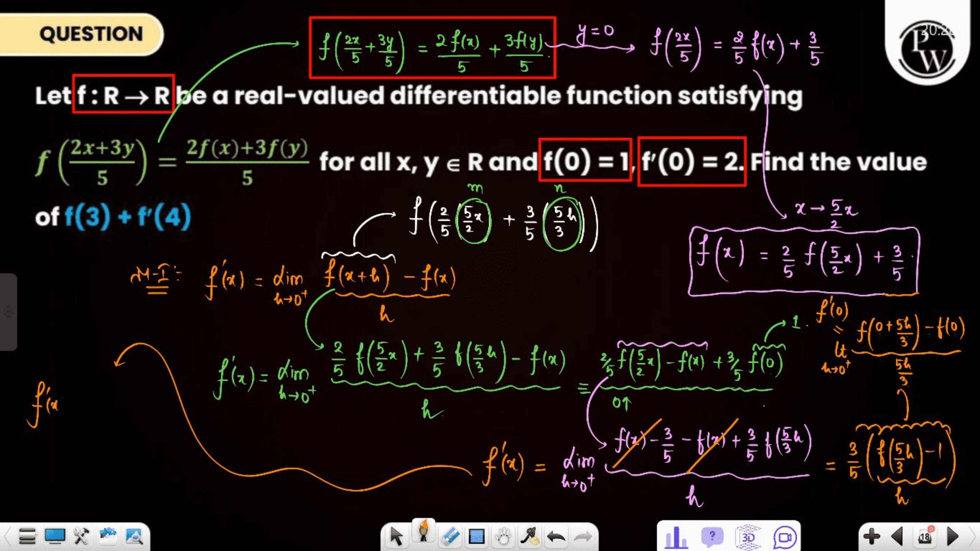Open the main menu list icon
The image size is (980, 551).
coord(28,537)
